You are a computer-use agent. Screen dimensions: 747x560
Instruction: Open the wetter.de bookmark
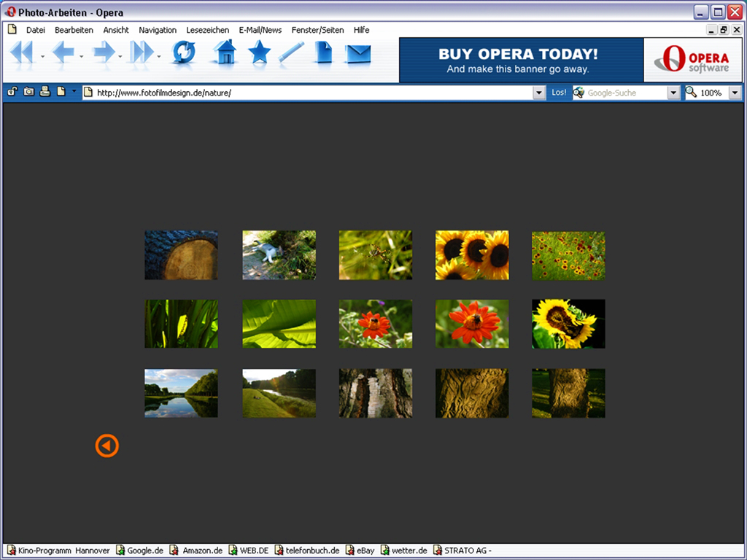click(404, 551)
